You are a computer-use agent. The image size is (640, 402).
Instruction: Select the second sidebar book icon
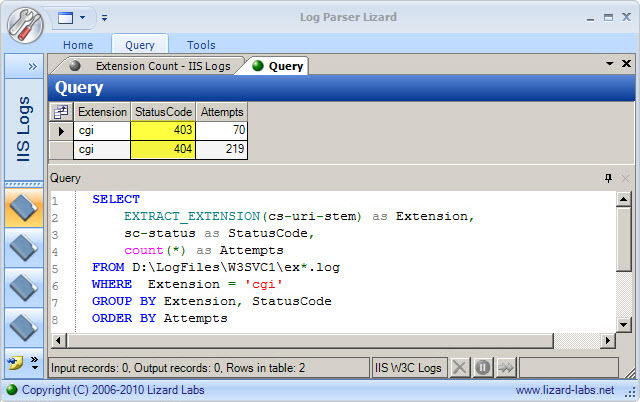(24, 248)
